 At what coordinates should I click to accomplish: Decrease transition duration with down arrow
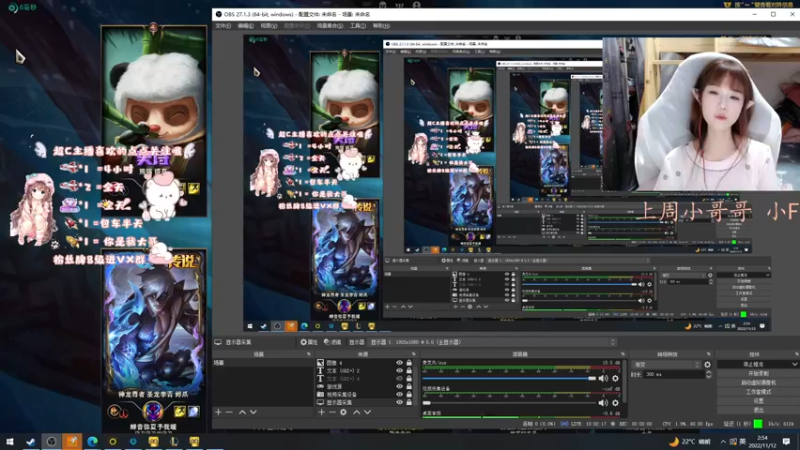pyautogui.click(x=709, y=377)
